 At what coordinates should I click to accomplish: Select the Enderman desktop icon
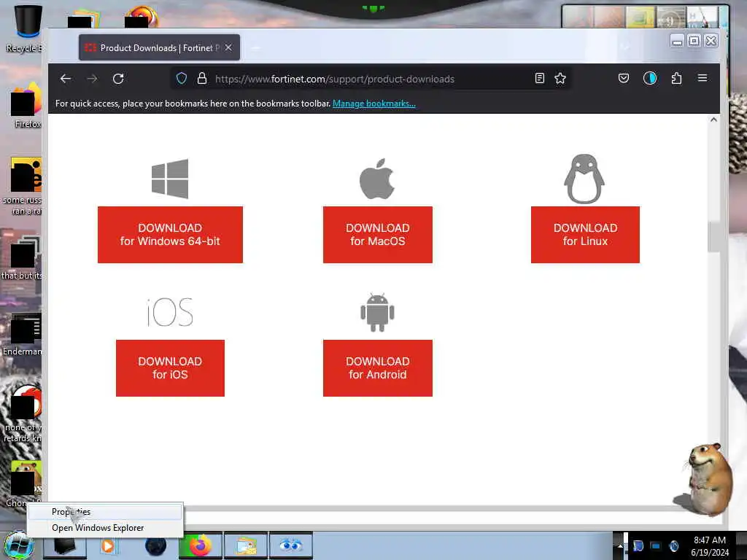24,335
